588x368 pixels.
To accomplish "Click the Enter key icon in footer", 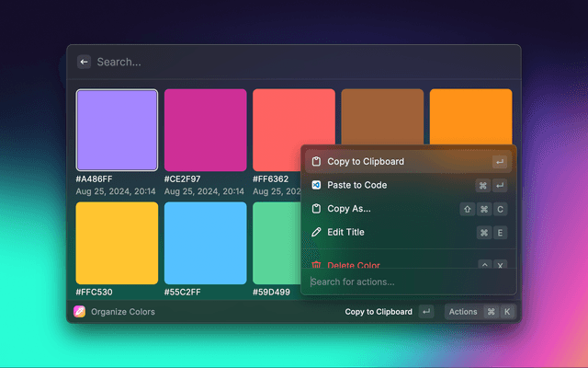I will (x=425, y=312).
